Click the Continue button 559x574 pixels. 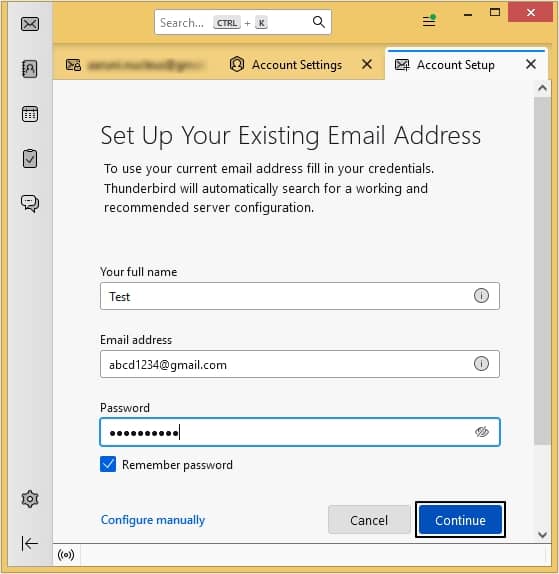click(461, 520)
